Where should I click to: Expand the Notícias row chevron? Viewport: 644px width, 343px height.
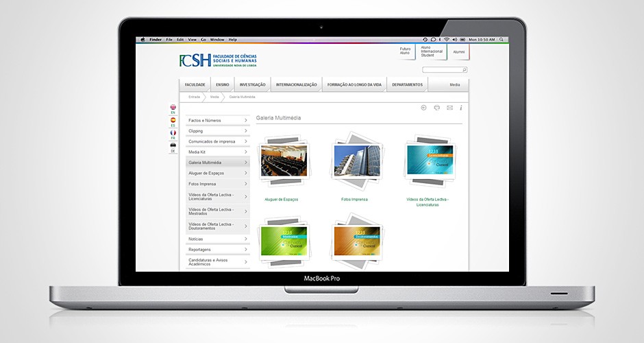coord(245,239)
